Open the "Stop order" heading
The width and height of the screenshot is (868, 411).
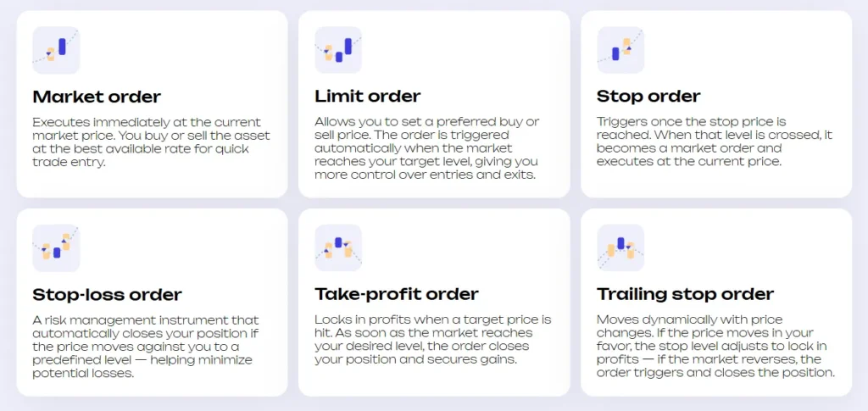click(x=648, y=97)
